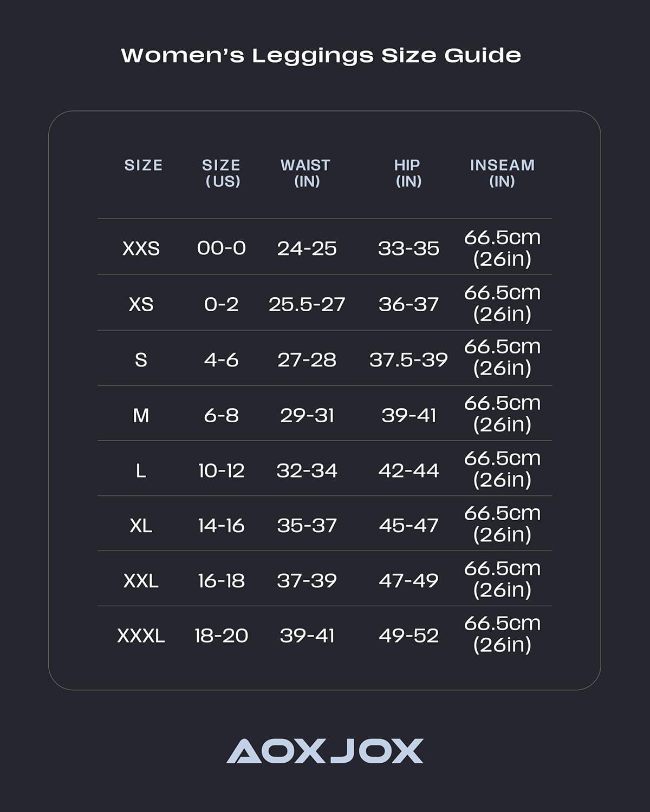Choose the XL size row label
Screen dimensions: 650x812
pyautogui.click(x=141, y=526)
